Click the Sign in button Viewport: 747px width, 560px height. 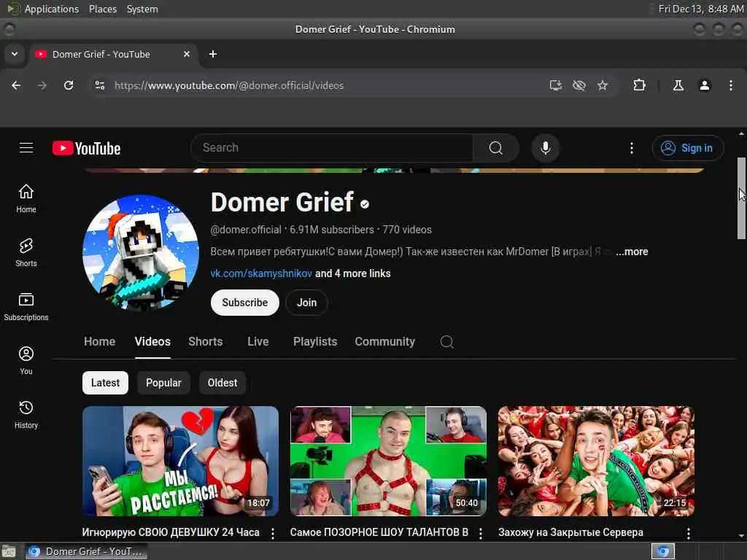pyautogui.click(x=688, y=148)
